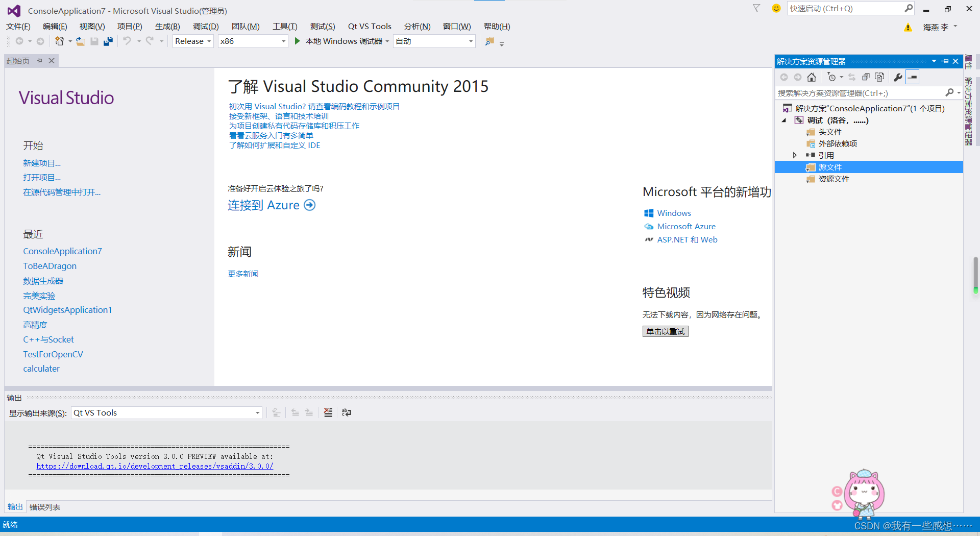Open the 生成(B) build menu
This screenshot has height=536, width=980.
point(167,27)
